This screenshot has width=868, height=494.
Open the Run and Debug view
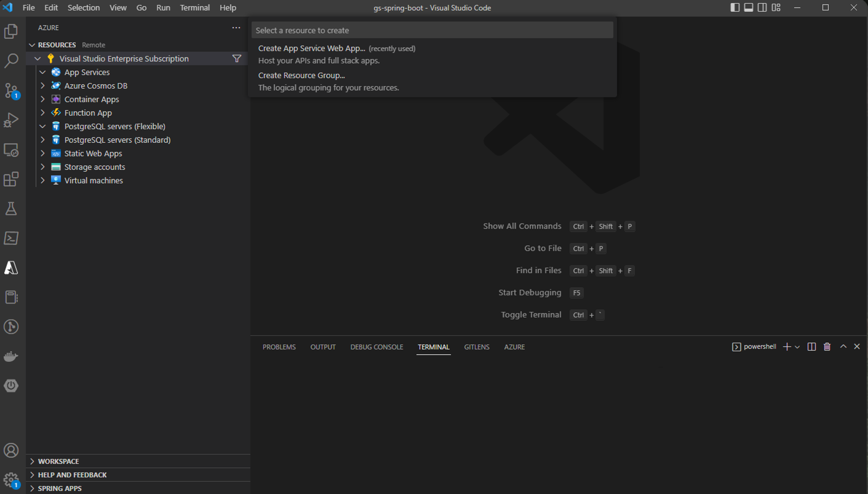tap(11, 120)
